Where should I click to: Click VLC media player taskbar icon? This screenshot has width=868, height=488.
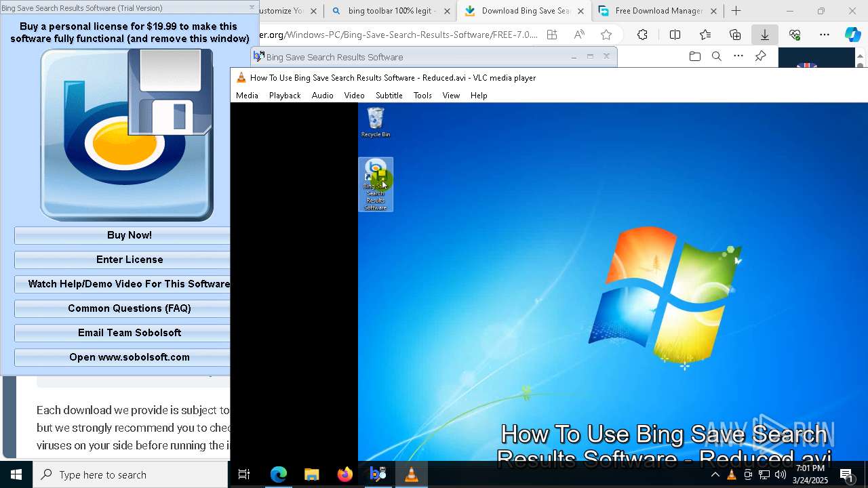click(x=411, y=474)
